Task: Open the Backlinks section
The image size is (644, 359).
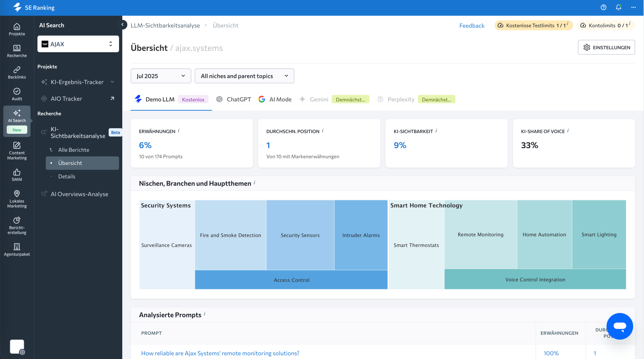Action: pyautogui.click(x=17, y=73)
